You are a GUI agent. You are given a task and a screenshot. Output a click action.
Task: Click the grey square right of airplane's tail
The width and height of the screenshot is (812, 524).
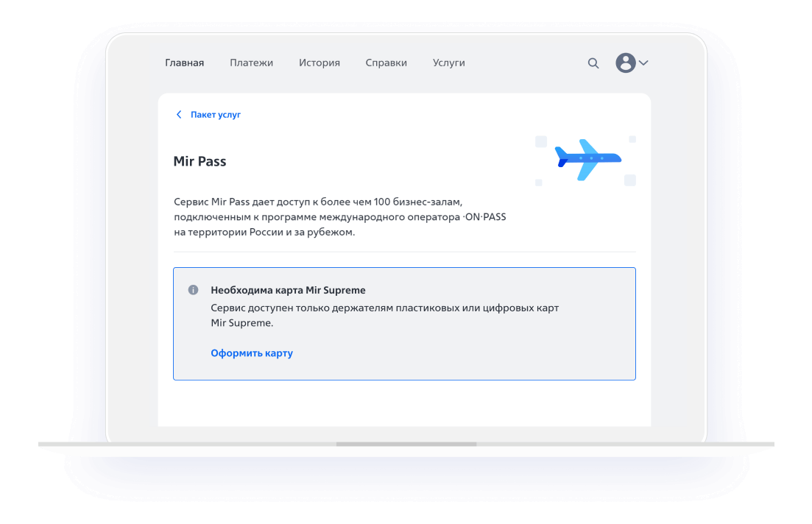(x=630, y=180)
